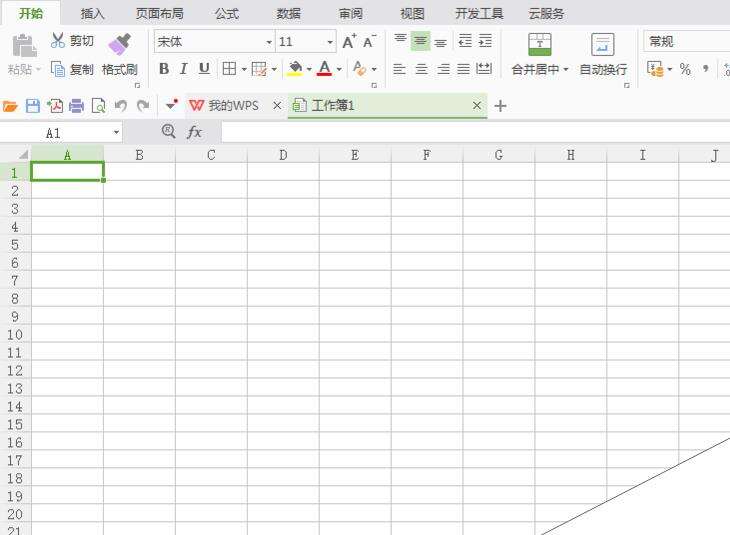The width and height of the screenshot is (730, 535).
Task: Redo action arrow
Action: coord(143,106)
